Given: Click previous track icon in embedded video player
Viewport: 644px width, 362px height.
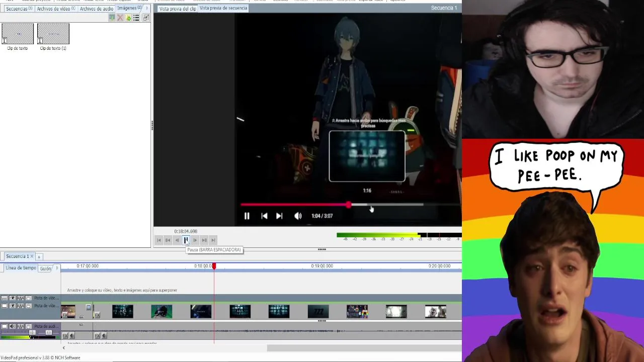Looking at the screenshot, I should click(x=264, y=216).
